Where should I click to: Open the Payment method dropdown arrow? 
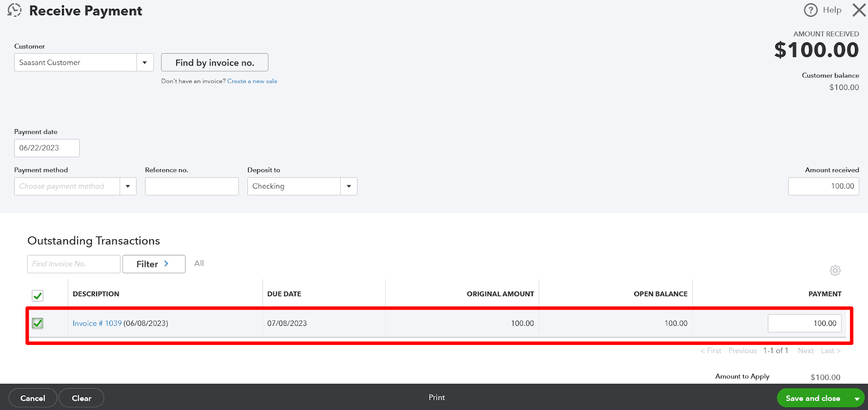pyautogui.click(x=128, y=186)
